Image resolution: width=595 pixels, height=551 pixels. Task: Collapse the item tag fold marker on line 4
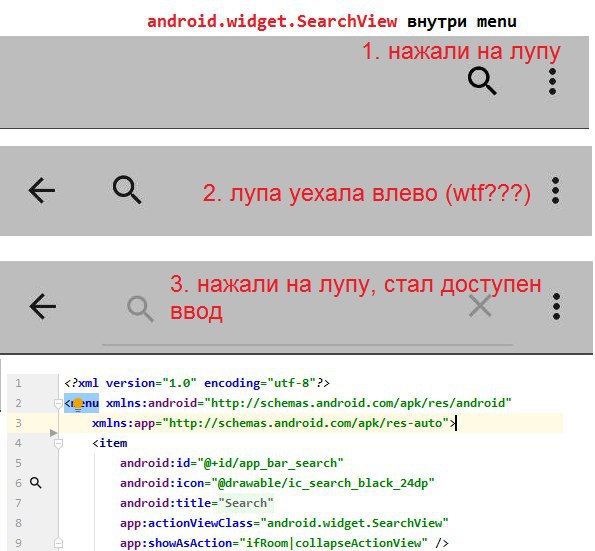tap(58, 443)
